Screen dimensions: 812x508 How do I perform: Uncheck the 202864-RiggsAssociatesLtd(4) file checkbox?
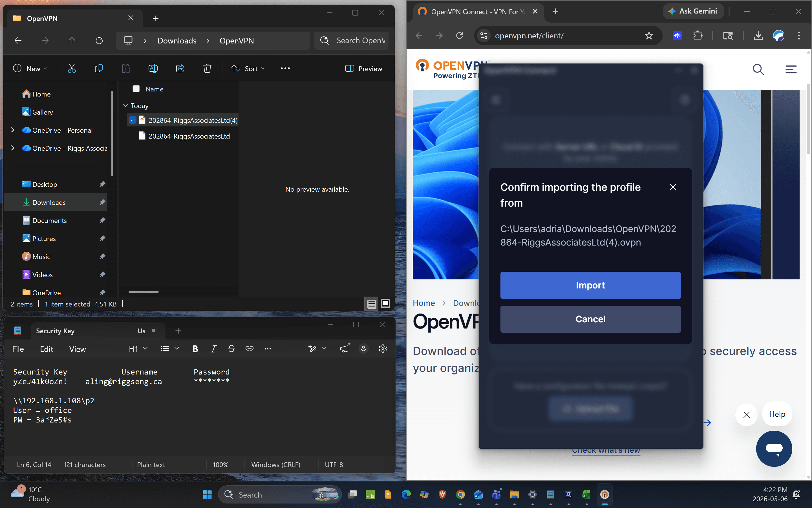click(x=133, y=120)
